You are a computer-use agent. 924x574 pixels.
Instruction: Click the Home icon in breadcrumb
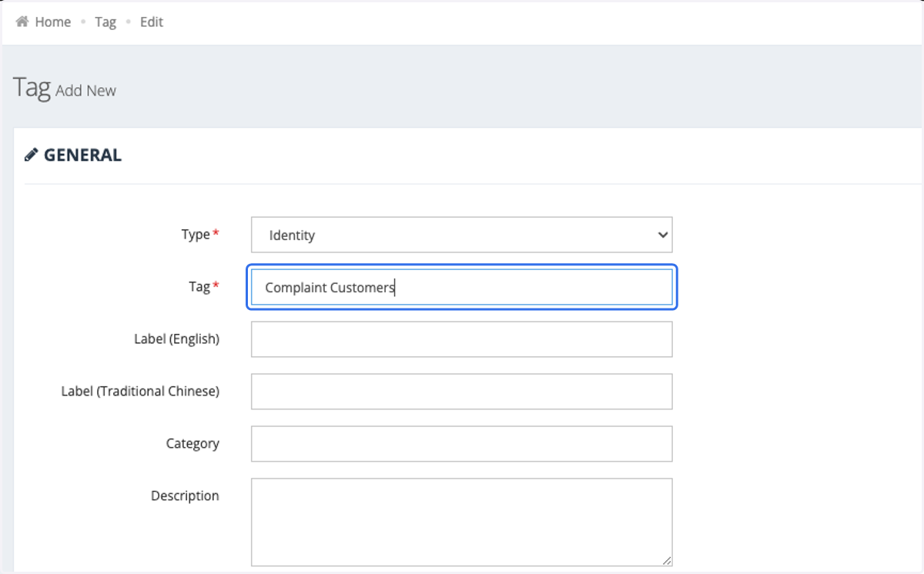22,22
